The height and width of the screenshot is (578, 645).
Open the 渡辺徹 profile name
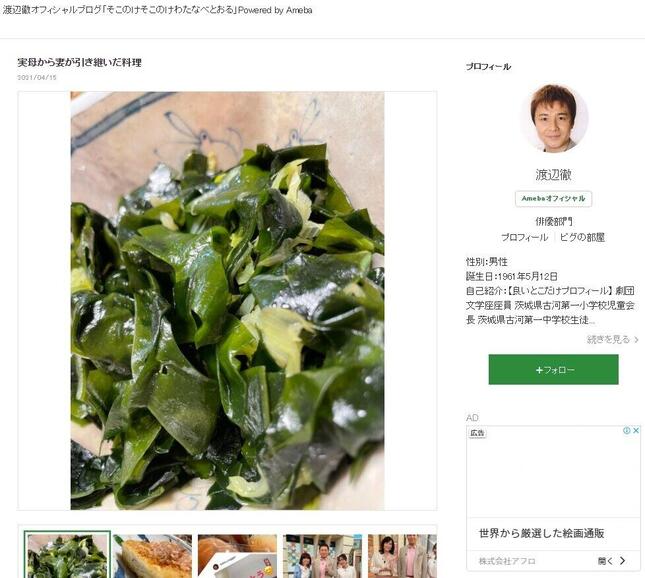click(553, 175)
